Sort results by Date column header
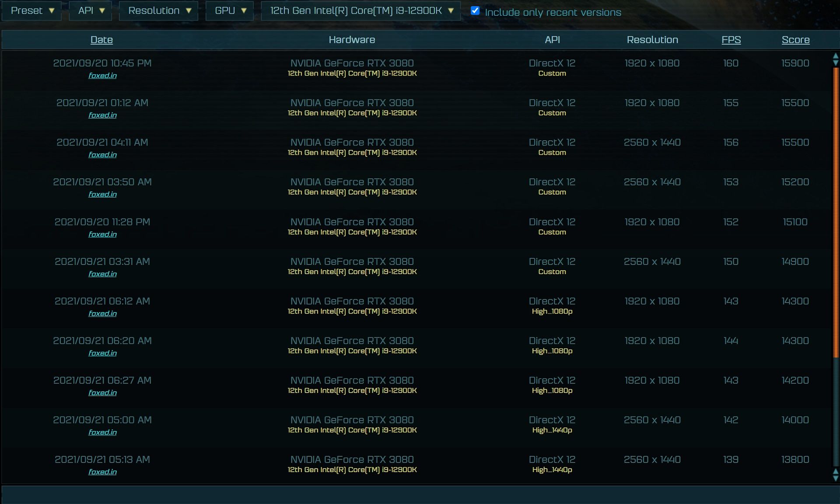840x504 pixels. 101,40
